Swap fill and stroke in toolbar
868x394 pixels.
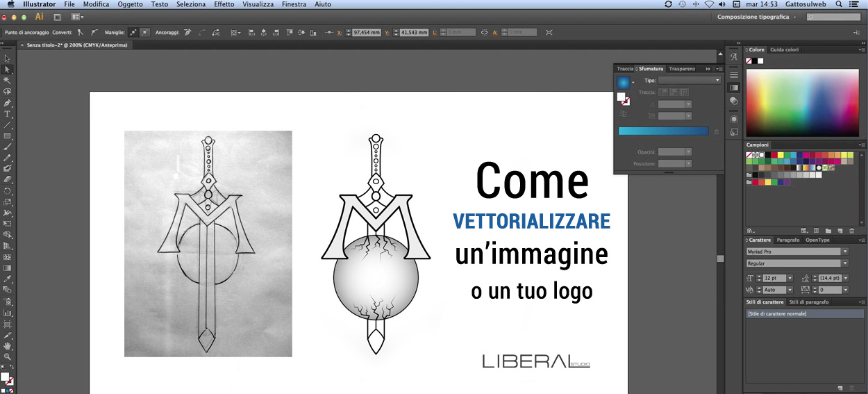(11, 367)
